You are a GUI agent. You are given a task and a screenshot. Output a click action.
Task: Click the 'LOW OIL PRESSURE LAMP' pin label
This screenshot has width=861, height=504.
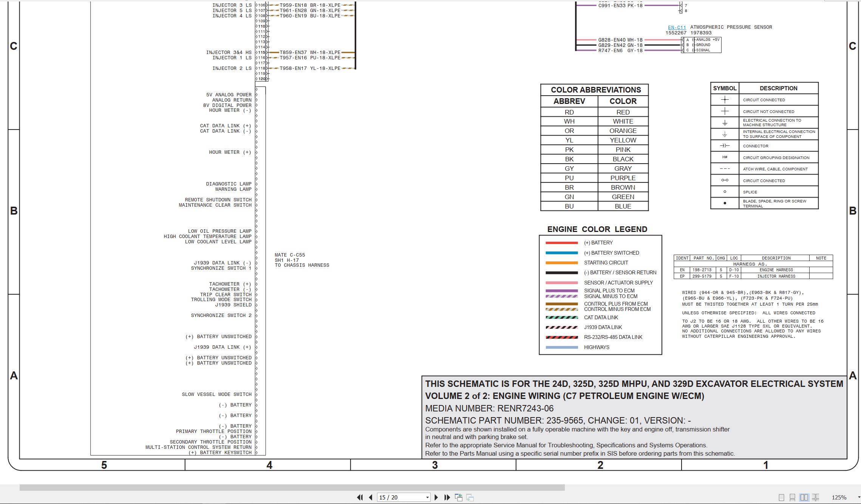220,231
